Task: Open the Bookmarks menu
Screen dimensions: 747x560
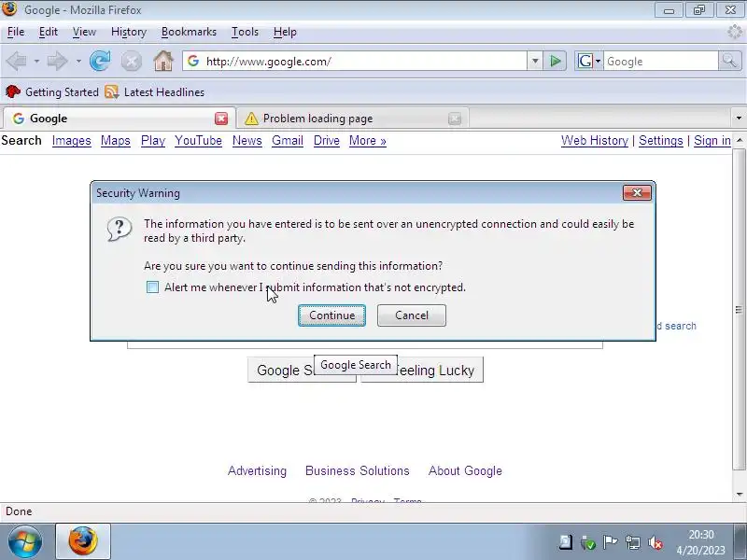Action: 189,32
